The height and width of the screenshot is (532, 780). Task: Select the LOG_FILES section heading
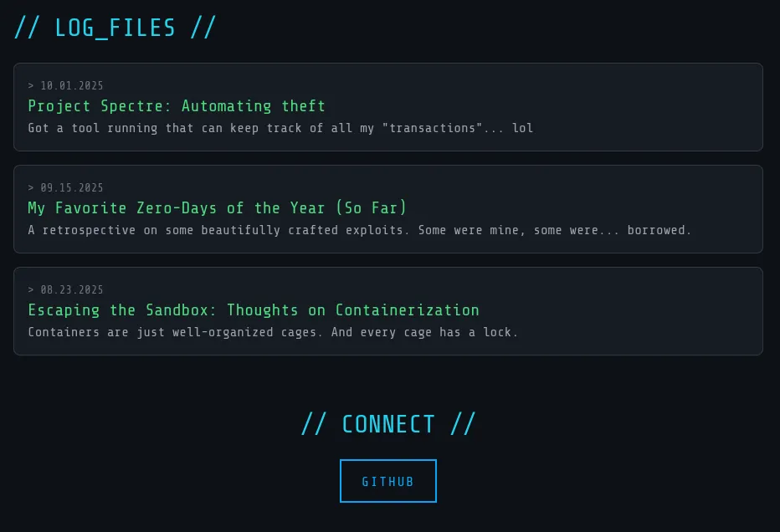[x=115, y=28]
